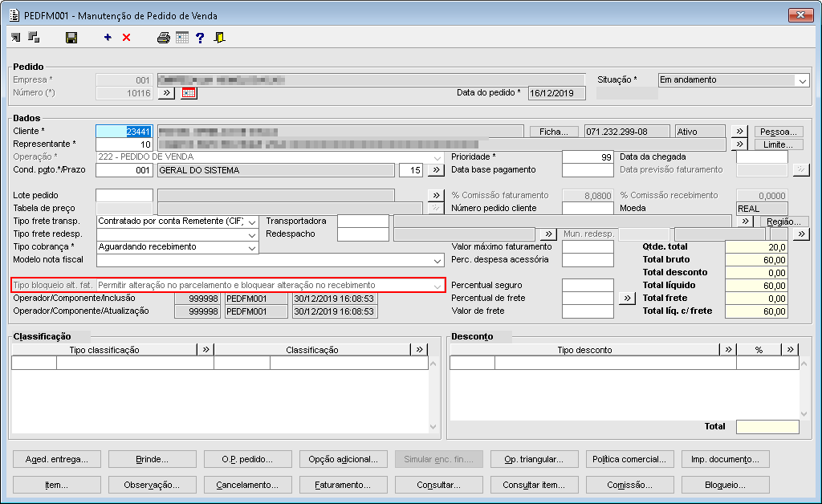Click the red X delete icon

(126, 38)
